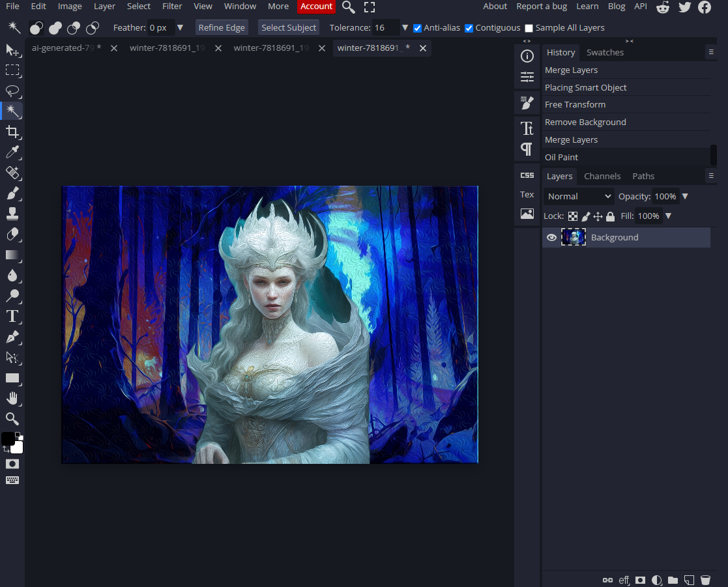The height and width of the screenshot is (587, 728).
Task: Open the History panel menu
Action: click(711, 52)
